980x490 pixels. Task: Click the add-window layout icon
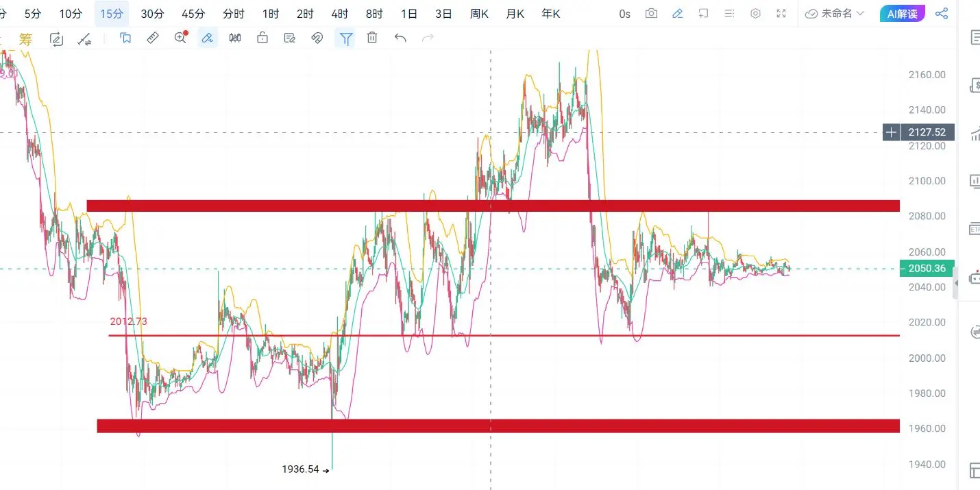pos(703,14)
